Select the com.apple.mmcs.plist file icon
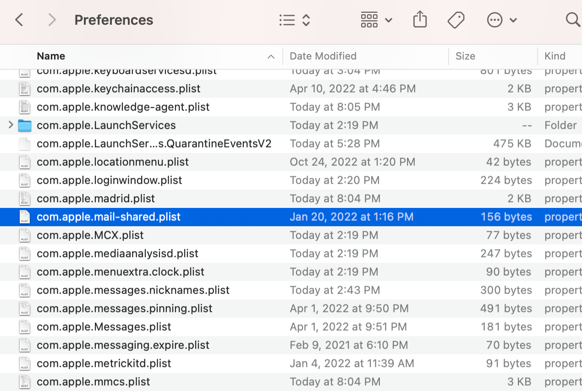This screenshot has height=392, width=582. (x=25, y=382)
